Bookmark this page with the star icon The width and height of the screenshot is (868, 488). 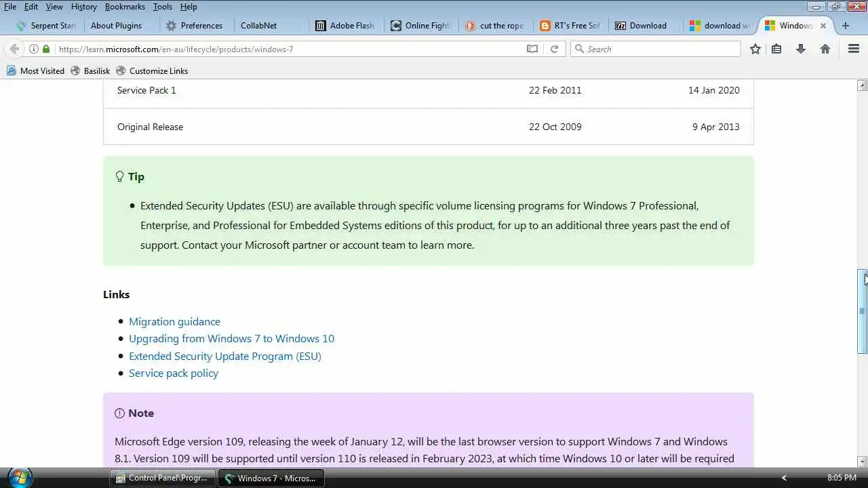coord(755,49)
